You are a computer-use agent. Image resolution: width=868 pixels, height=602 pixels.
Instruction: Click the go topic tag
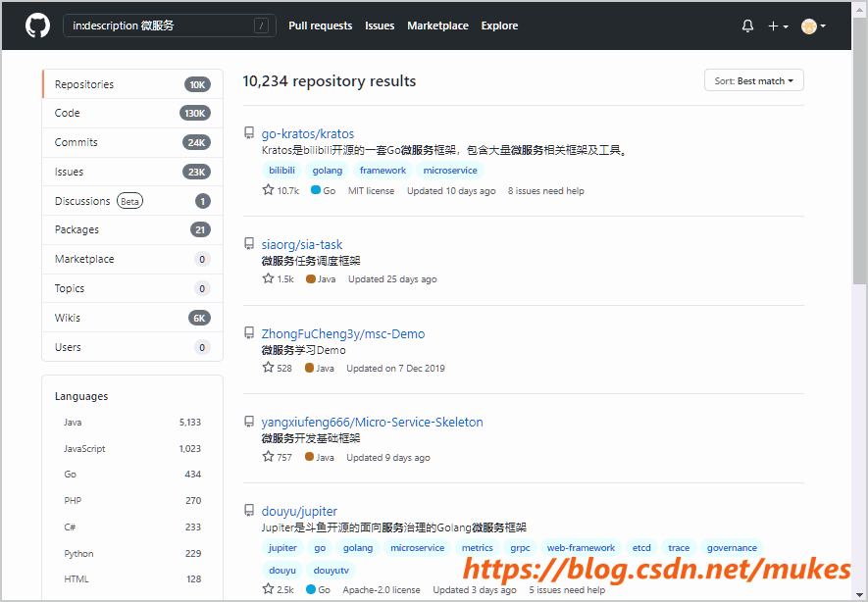[x=320, y=548]
